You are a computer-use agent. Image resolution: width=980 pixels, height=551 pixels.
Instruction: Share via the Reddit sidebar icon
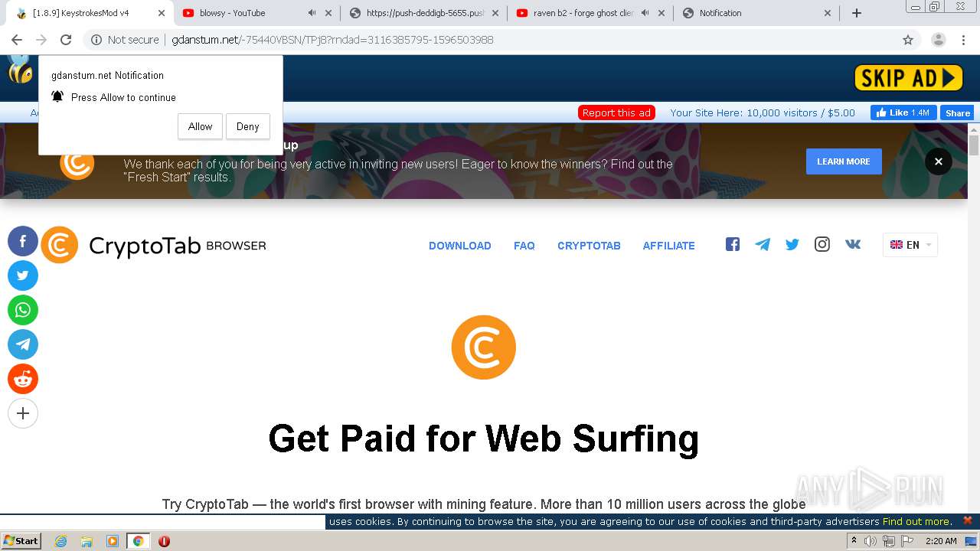tap(23, 379)
